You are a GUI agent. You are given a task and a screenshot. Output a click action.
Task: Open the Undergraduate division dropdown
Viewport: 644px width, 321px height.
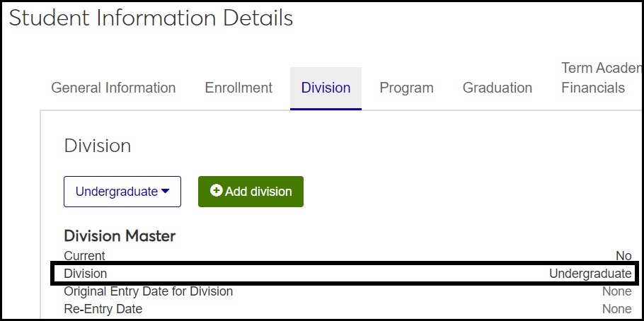[x=122, y=192]
